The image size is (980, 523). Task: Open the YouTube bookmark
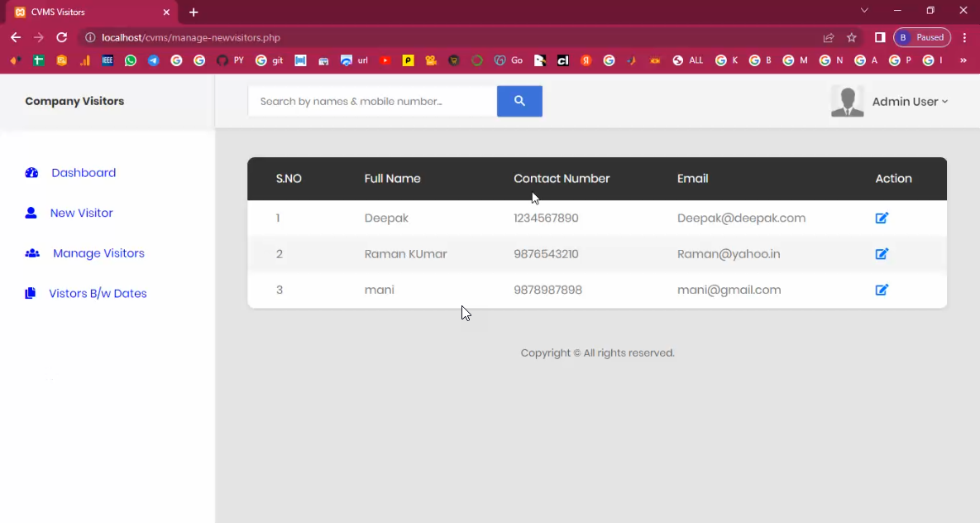tap(385, 60)
